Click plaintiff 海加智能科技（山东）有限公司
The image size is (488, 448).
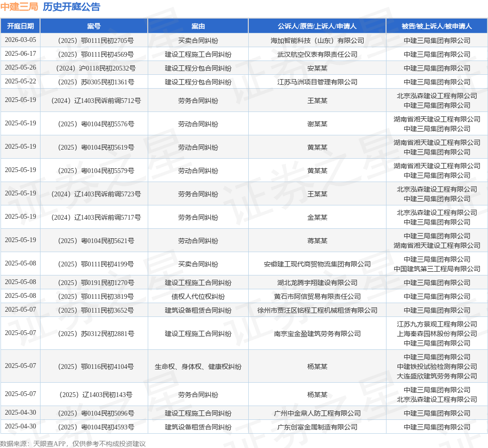(317, 41)
